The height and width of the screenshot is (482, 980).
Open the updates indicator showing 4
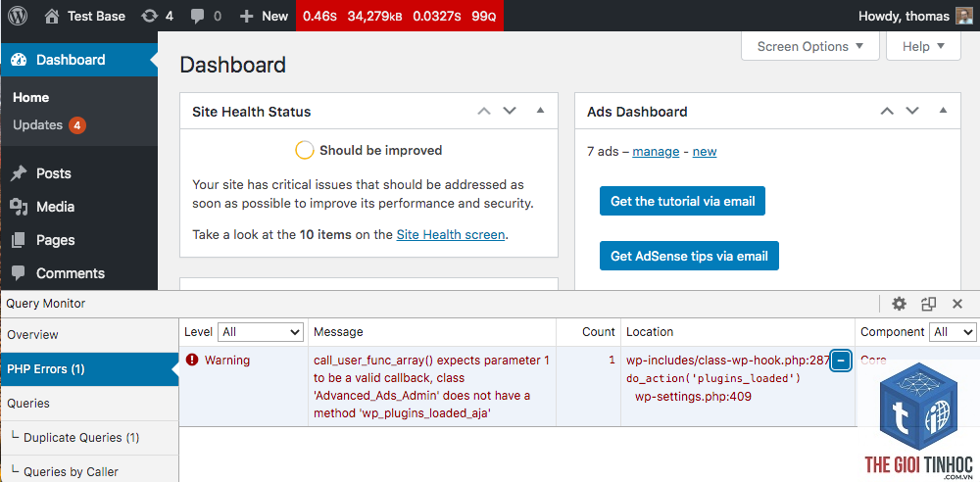[x=158, y=17]
